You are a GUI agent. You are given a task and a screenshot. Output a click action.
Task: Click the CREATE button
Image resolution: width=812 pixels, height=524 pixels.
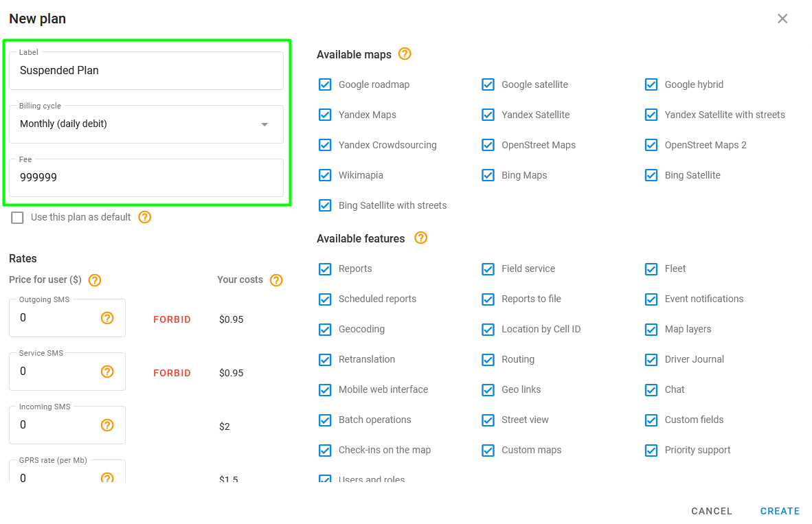tap(780, 511)
